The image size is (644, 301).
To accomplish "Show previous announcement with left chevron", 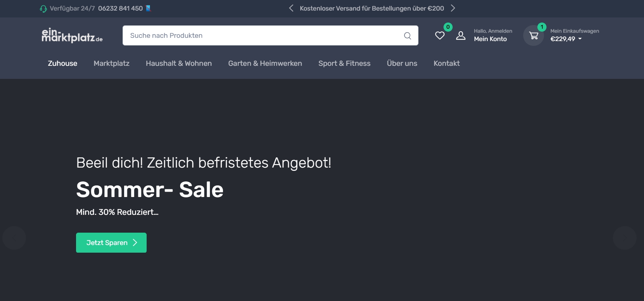I will tap(291, 8).
